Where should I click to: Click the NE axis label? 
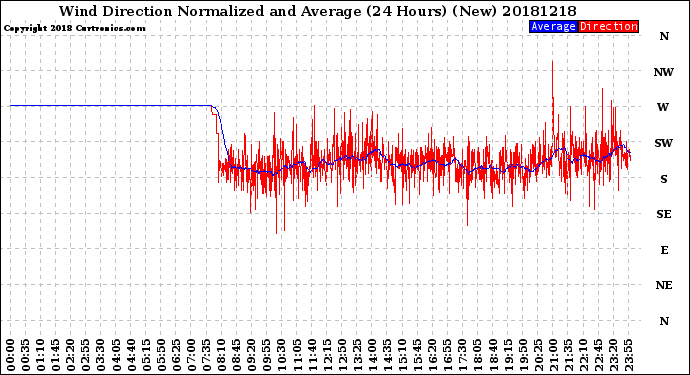(x=664, y=286)
